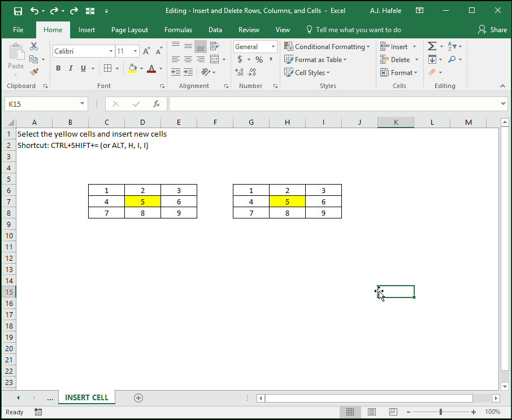Click the Sort & Filter icon
Image resolution: width=512 pixels, height=420 pixels.
point(452,46)
